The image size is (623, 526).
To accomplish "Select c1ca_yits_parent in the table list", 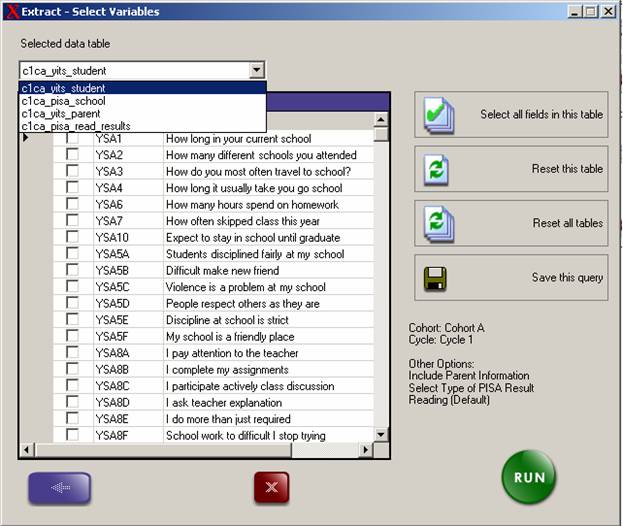I will [62, 113].
